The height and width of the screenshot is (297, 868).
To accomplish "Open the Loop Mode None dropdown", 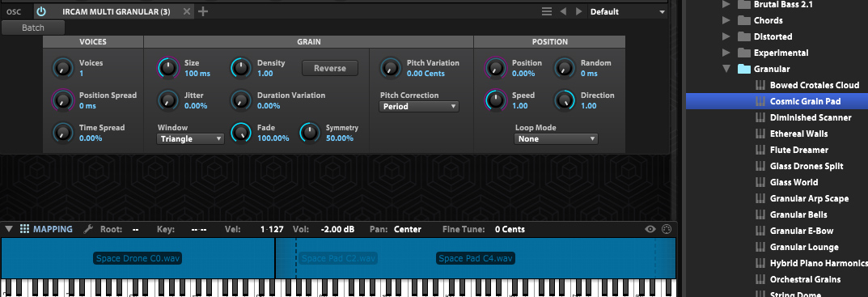I will click(x=557, y=139).
